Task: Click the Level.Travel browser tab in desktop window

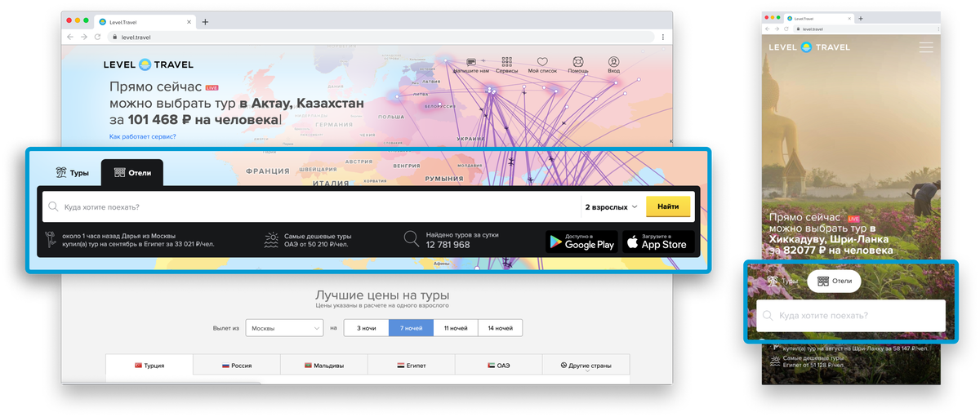Action: (x=144, y=22)
